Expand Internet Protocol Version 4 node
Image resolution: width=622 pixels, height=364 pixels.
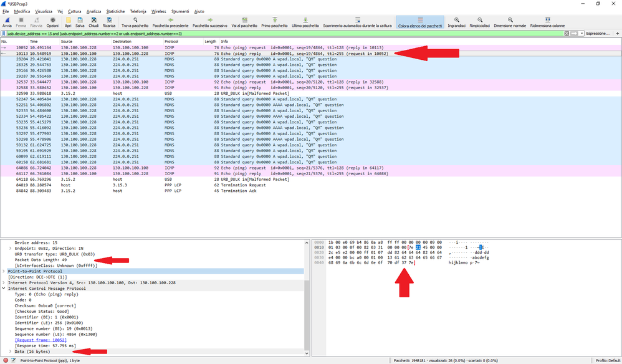(x=4, y=283)
